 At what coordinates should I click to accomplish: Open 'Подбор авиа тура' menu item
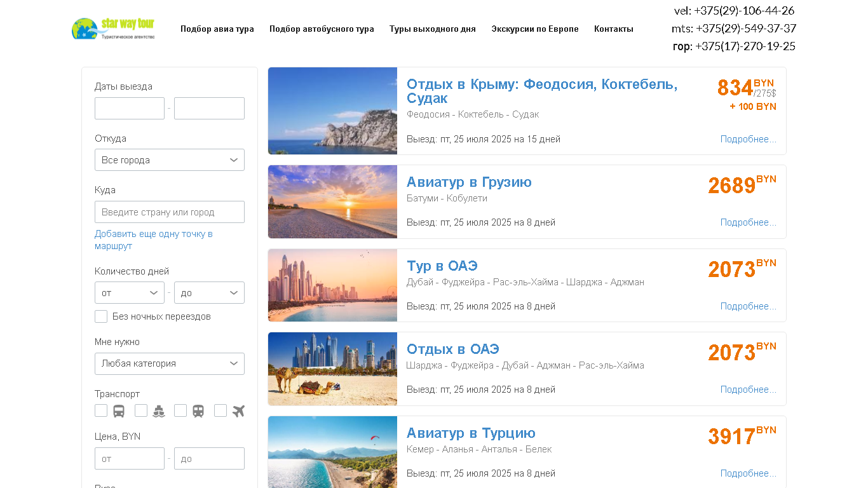click(x=217, y=29)
